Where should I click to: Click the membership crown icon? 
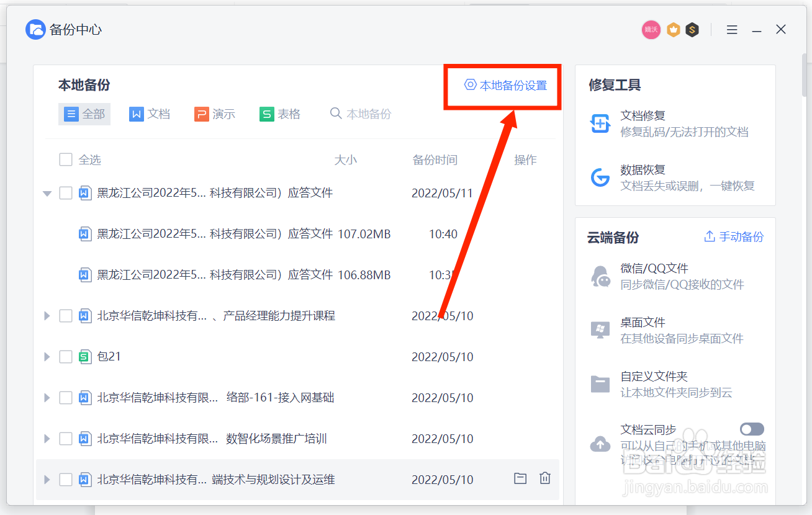click(x=673, y=29)
